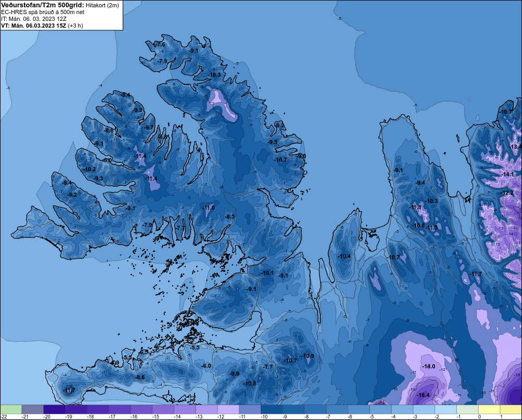
Task: Click the -1 value on the legend scale
Action: [x=458, y=417]
